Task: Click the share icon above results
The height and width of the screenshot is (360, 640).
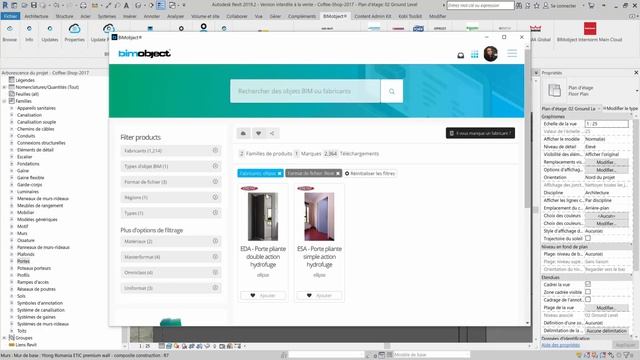Action: click(x=272, y=133)
